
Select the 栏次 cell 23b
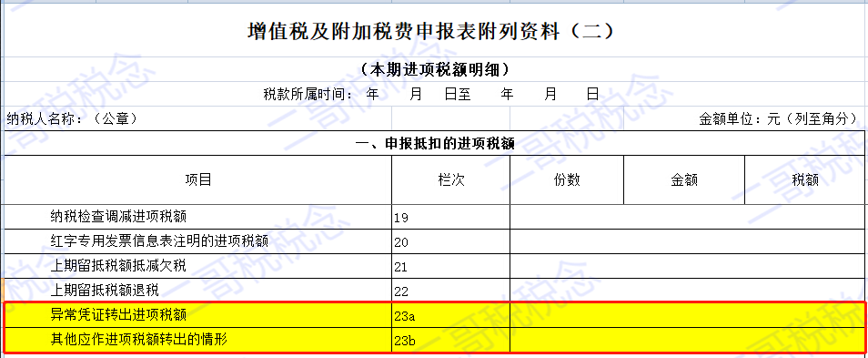coord(450,339)
